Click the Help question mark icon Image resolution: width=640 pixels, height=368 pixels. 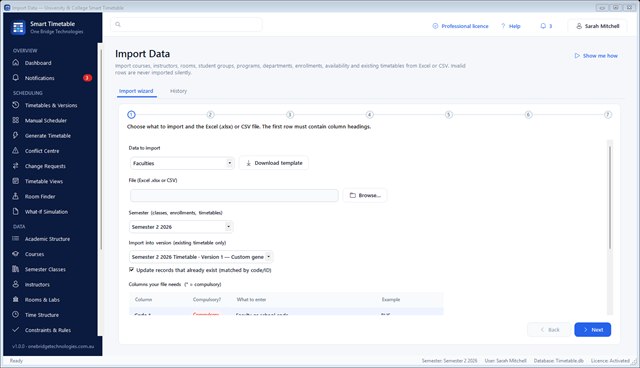[503, 26]
